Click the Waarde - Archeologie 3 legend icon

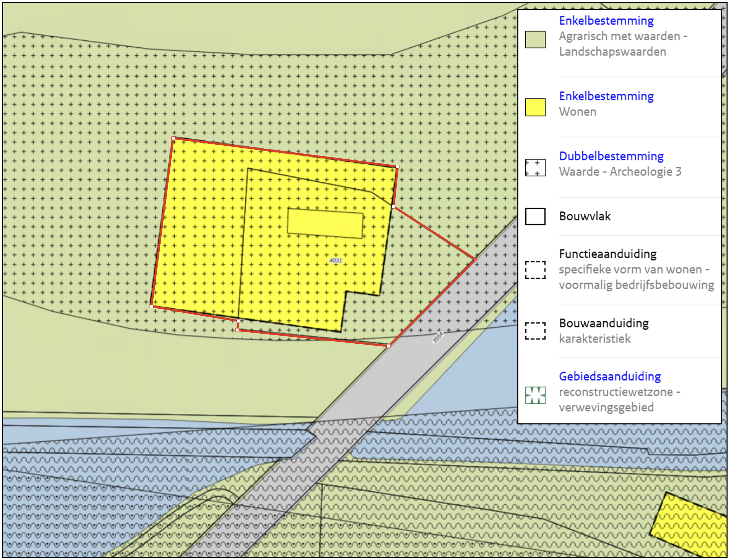[535, 167]
